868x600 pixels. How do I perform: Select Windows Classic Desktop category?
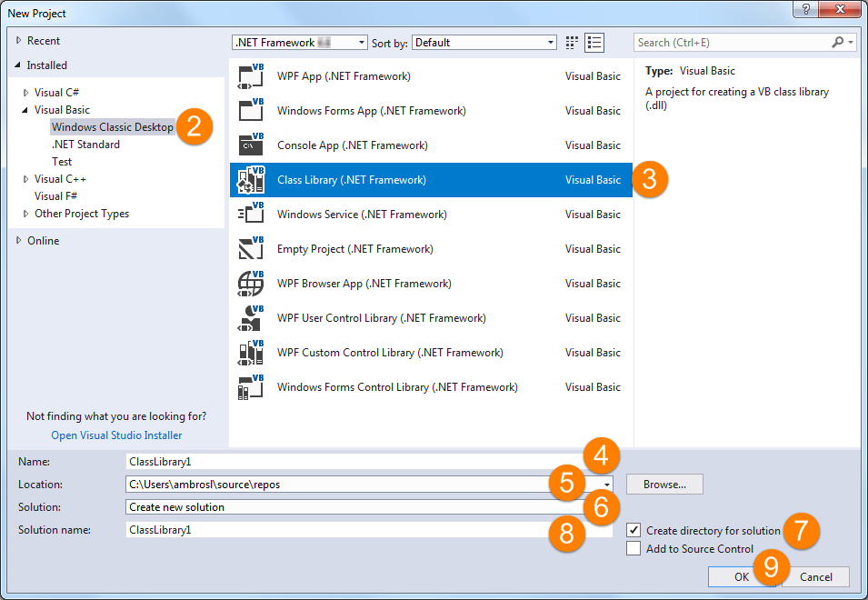coord(113,126)
